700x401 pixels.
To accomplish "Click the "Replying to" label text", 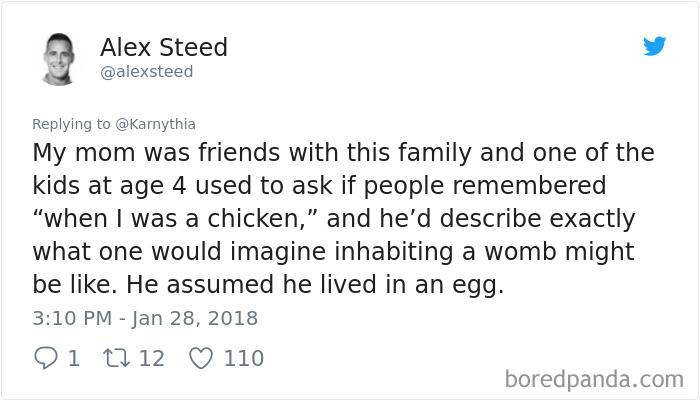I will (x=71, y=124).
